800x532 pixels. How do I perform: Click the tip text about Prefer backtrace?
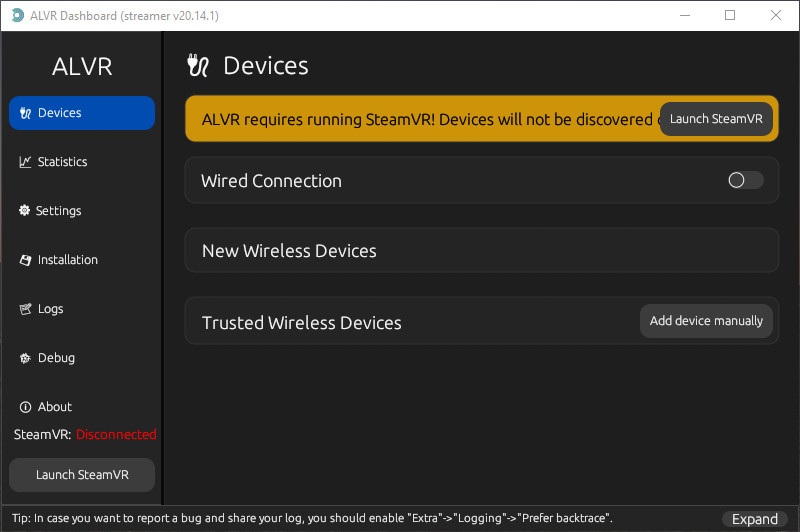(312, 518)
